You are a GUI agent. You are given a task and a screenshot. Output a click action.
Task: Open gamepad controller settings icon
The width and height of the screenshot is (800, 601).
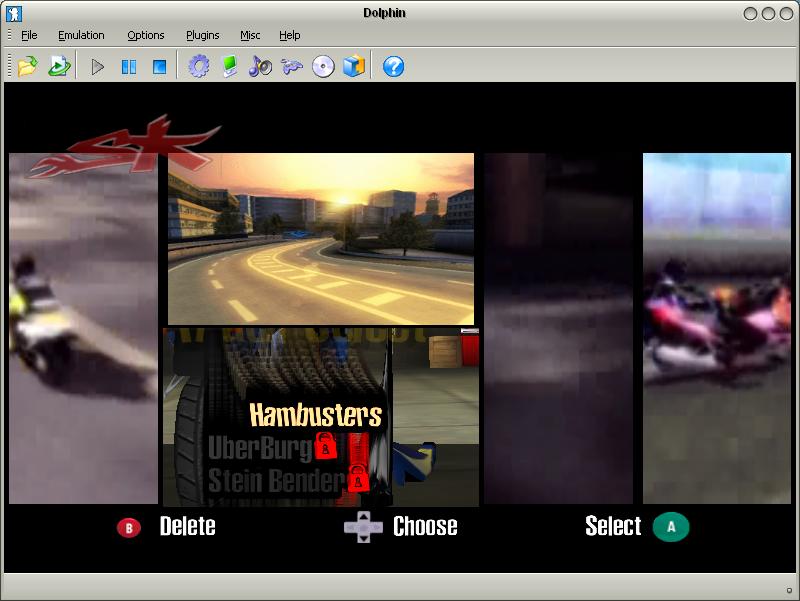coord(291,67)
